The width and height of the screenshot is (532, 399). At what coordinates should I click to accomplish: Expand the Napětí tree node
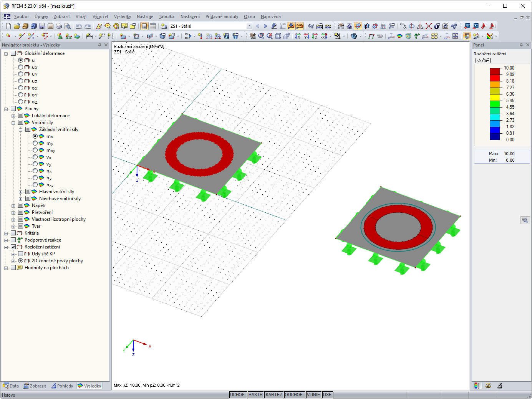click(x=13, y=205)
